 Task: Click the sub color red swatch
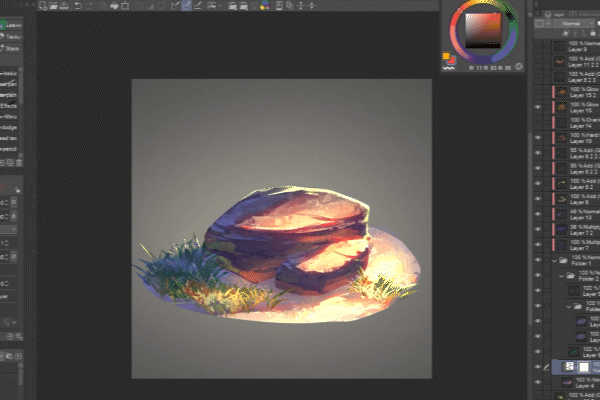452,60
